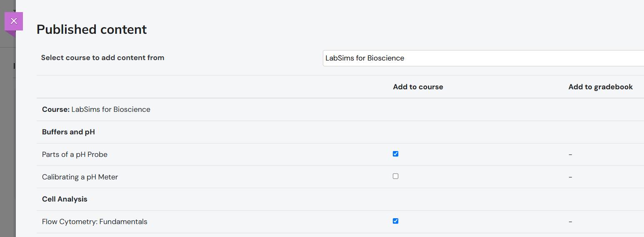Click the Calibrating a pH Meter row label
This screenshot has height=237, width=644.
tap(80, 177)
